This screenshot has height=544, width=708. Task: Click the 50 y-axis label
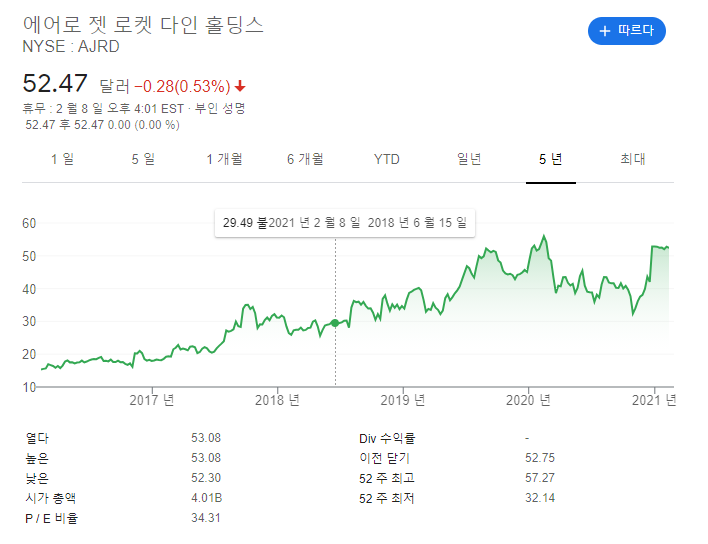[x=29, y=256]
